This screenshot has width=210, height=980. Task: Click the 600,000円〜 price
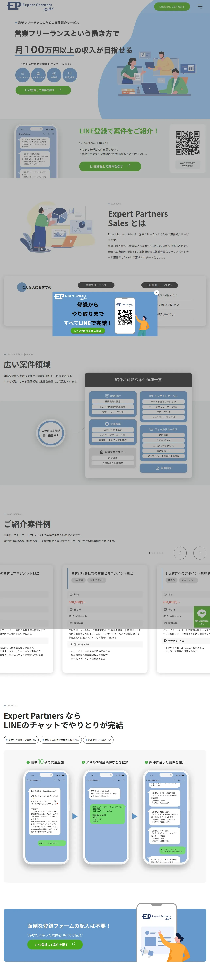pos(77,602)
